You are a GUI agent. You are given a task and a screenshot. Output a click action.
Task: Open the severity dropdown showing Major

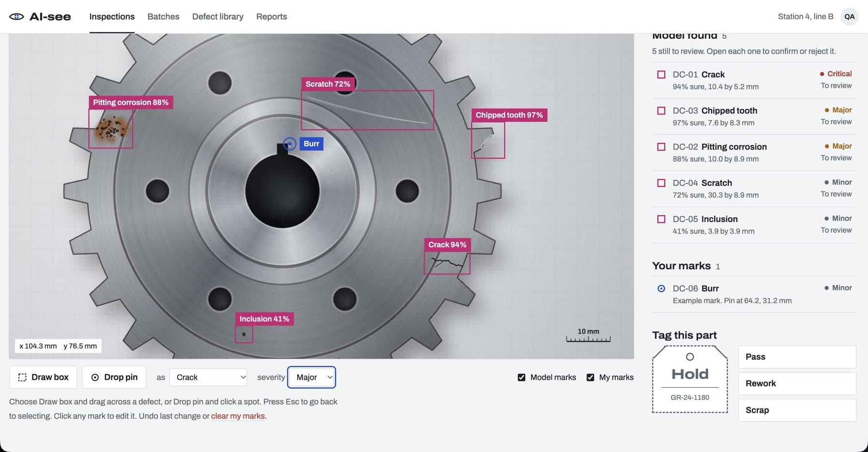point(312,377)
